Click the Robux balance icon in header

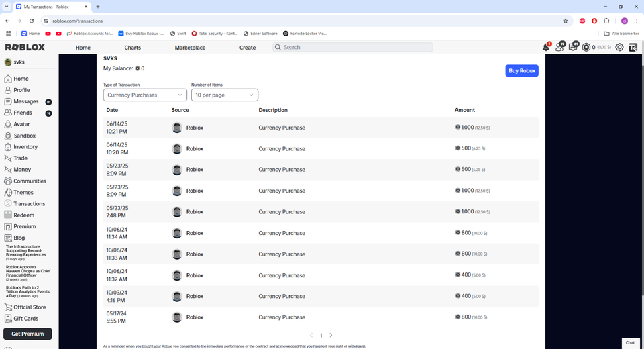[586, 48]
